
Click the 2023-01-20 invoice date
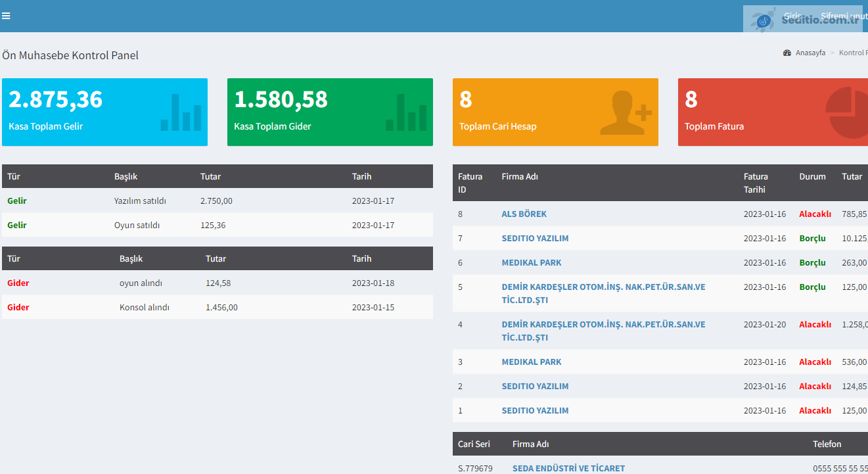click(765, 324)
